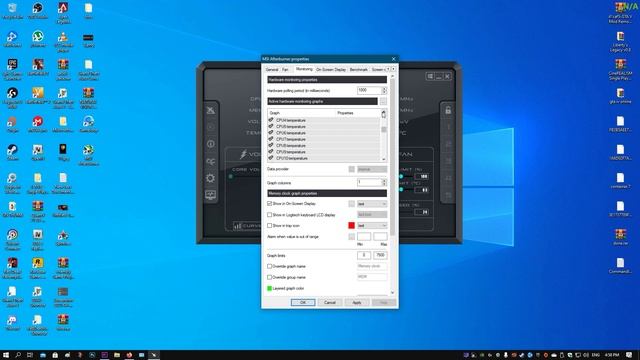The height and width of the screenshot is (360, 640).
Task: Click the Windows-logo icon in Afterburner title area
Action: [430, 76]
